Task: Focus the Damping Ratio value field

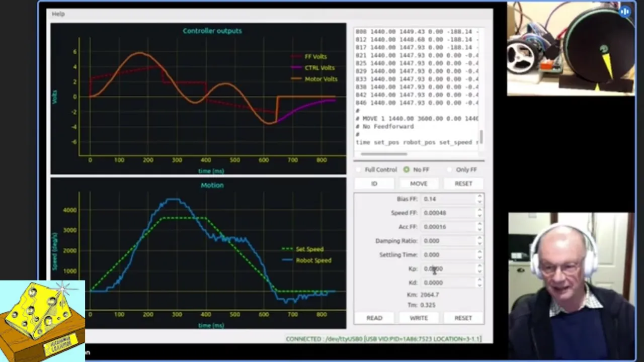Action: point(448,241)
